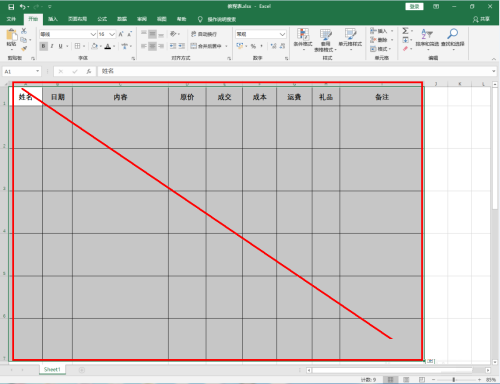Toggle italic formatting with I button
The height and width of the screenshot is (384, 500).
point(52,46)
